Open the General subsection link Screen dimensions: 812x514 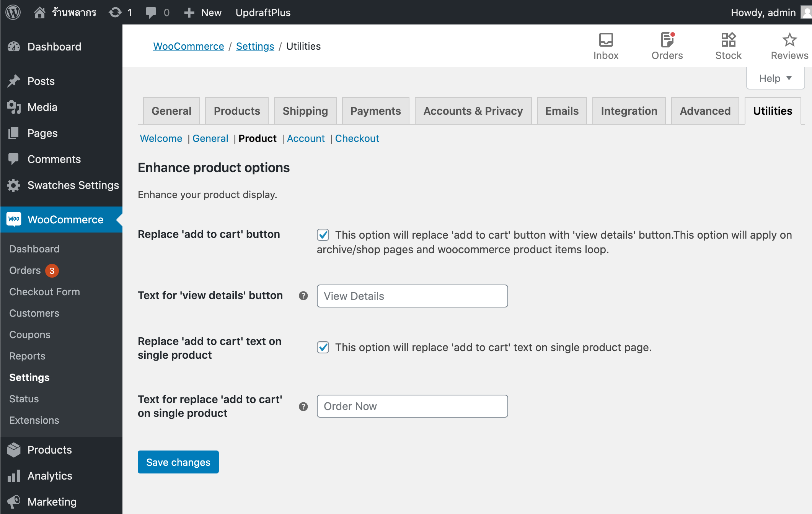[210, 138]
